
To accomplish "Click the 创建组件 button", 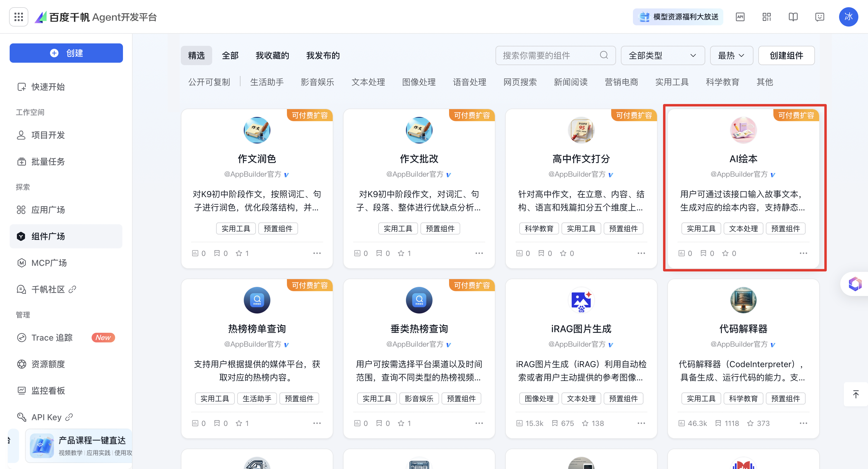I will coord(786,55).
